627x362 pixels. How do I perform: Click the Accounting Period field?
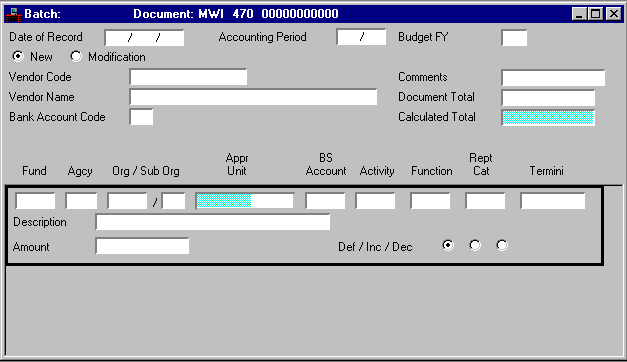(361, 37)
